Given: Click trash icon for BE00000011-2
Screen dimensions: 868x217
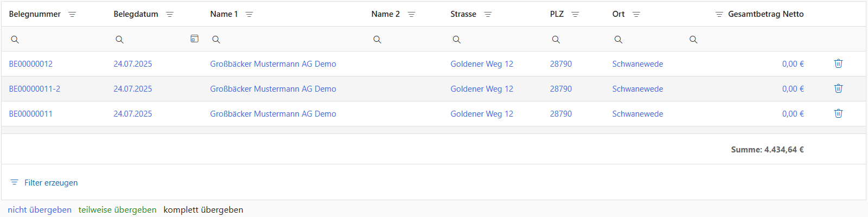Looking at the screenshot, I should coord(838,88).
